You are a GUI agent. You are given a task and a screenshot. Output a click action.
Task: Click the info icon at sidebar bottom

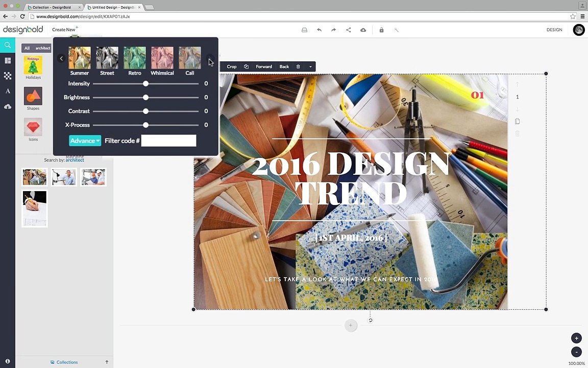pyautogui.click(x=8, y=361)
